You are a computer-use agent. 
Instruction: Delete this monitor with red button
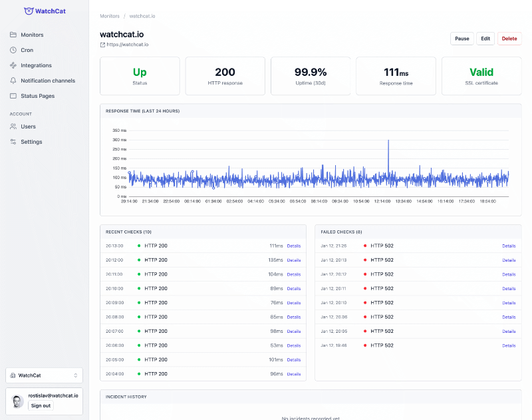click(x=509, y=39)
